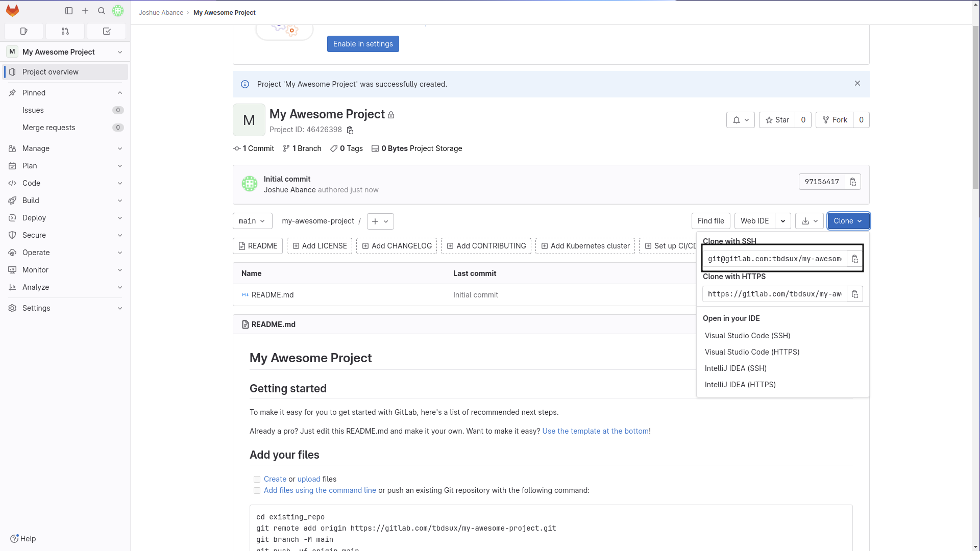980x551 pixels.
Task: Expand the Settings section
Action: 65,308
